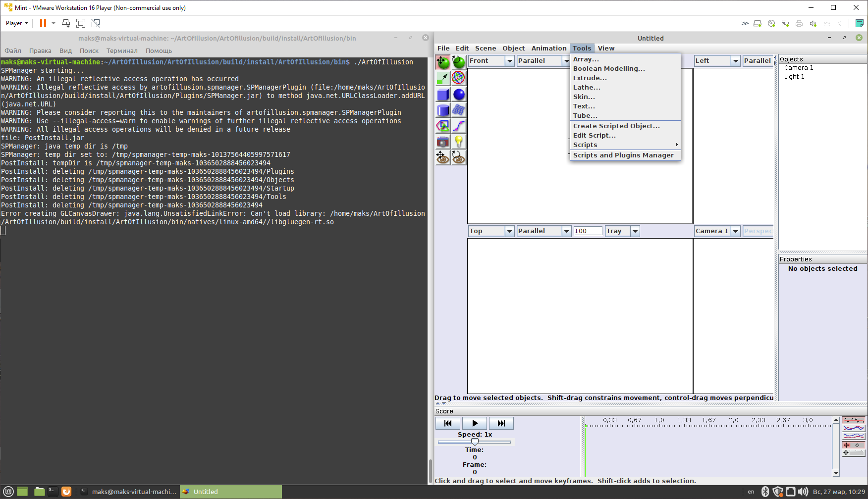Select the compound move/rotate gizmo tool

coord(459,78)
